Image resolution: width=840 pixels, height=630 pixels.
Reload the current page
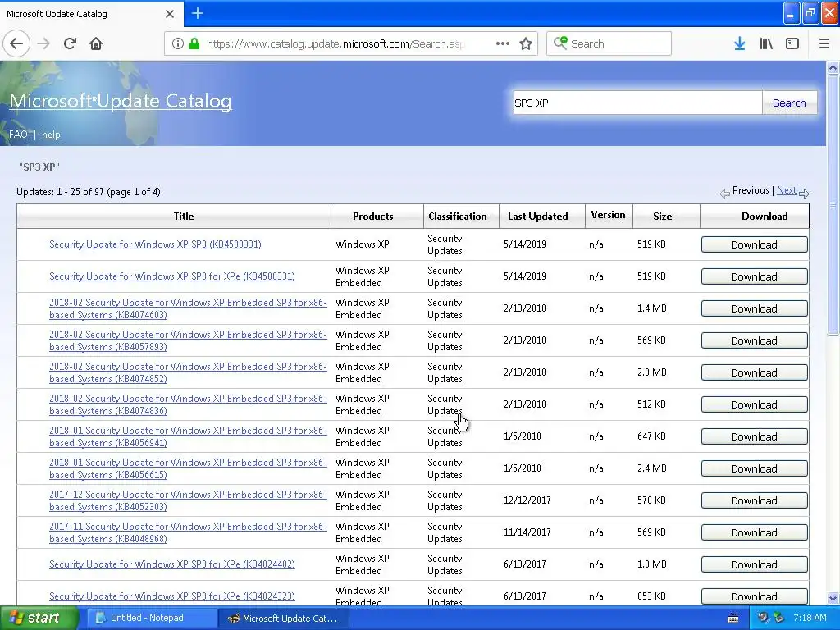tap(71, 43)
